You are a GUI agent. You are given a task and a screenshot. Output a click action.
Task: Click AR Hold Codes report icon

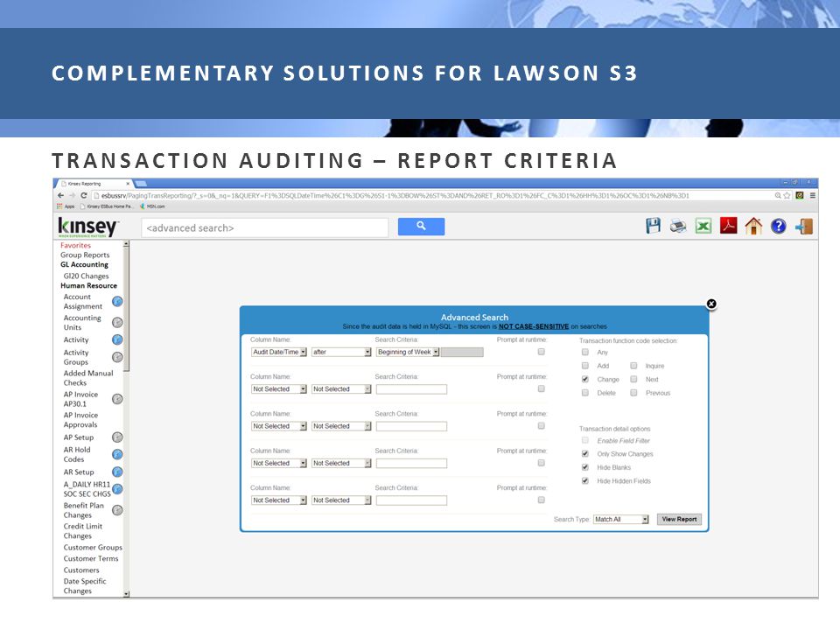pyautogui.click(x=117, y=454)
